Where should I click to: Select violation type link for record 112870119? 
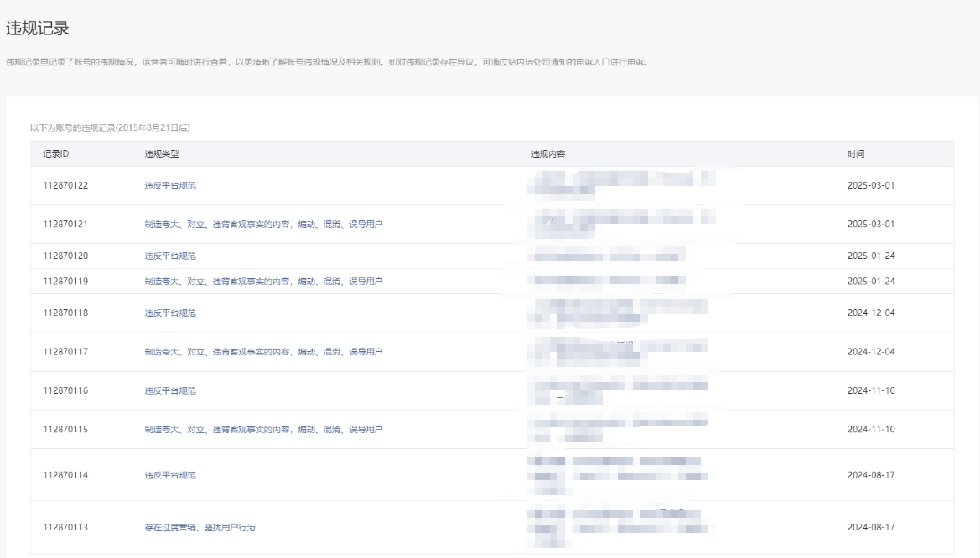pos(263,281)
